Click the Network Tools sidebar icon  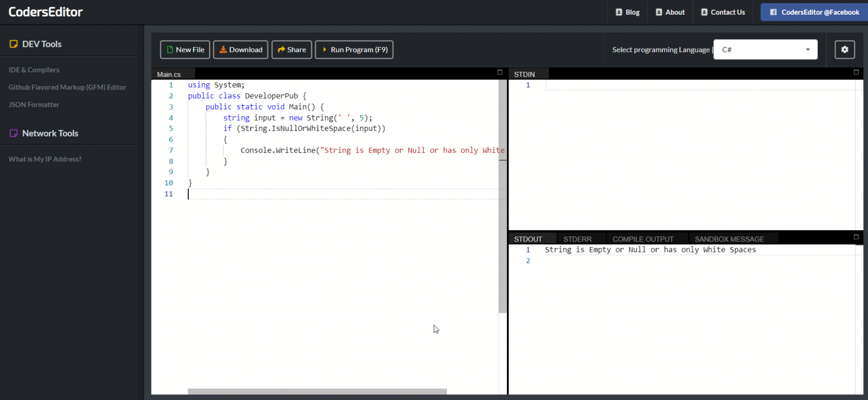pyautogui.click(x=13, y=133)
